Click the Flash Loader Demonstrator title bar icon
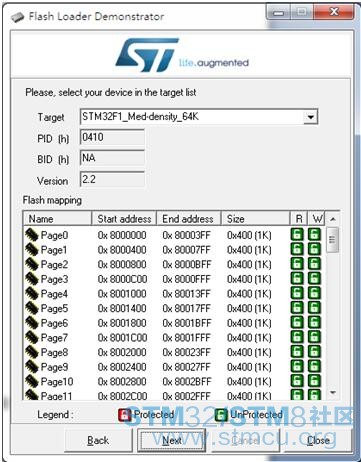The width and height of the screenshot is (361, 462). (18, 17)
